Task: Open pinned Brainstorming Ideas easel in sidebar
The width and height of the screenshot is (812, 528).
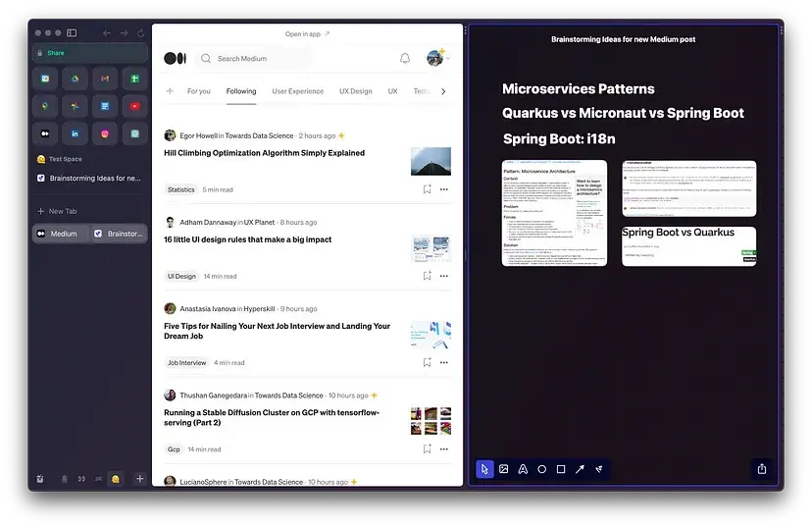Action: (x=89, y=179)
